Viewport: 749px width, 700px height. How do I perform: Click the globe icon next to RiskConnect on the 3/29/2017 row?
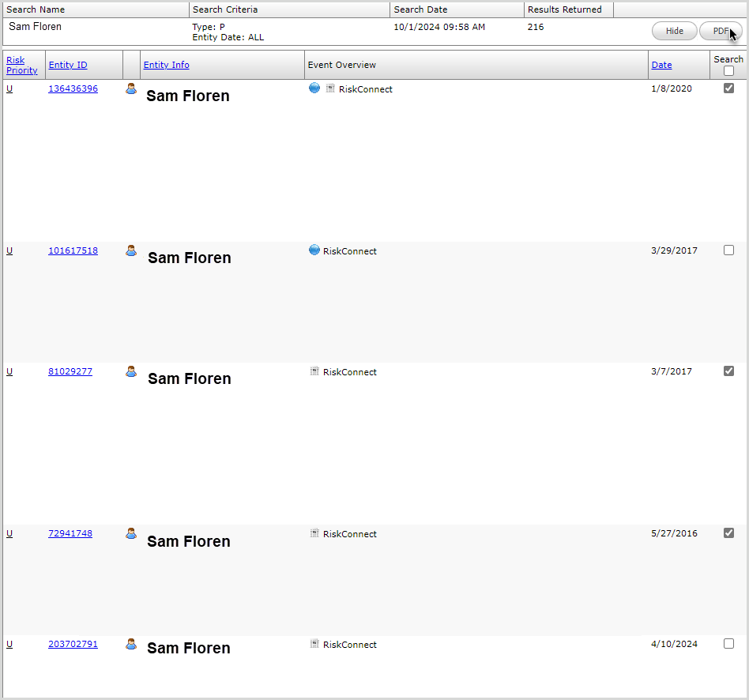tap(314, 250)
